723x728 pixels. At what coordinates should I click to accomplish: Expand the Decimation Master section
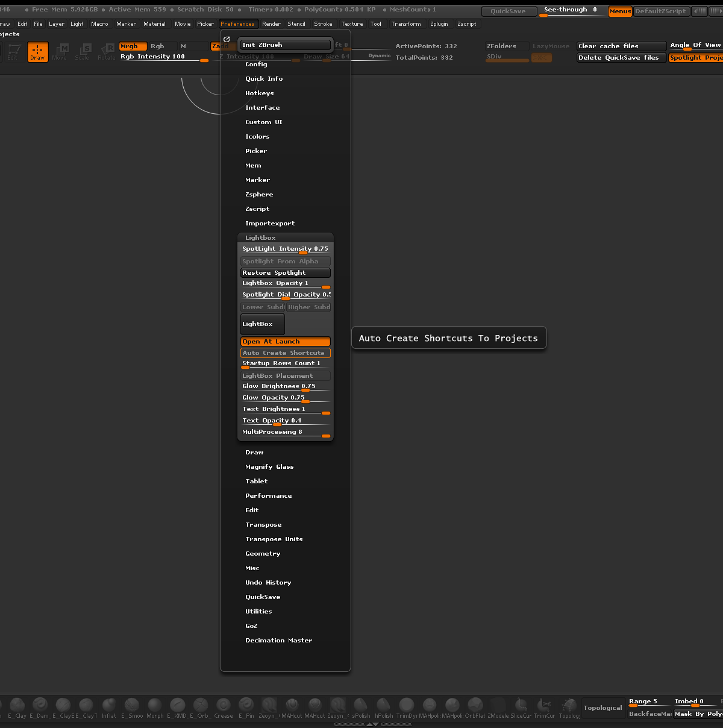tap(279, 641)
